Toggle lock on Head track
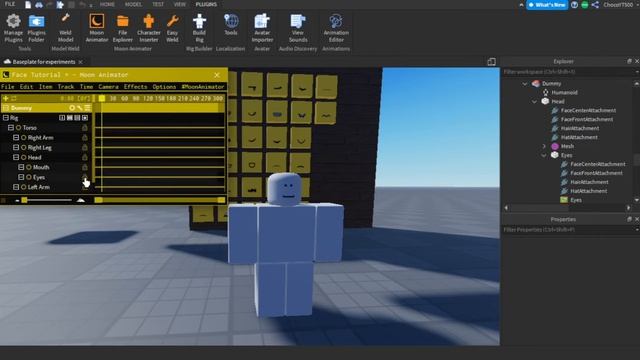 tap(85, 157)
